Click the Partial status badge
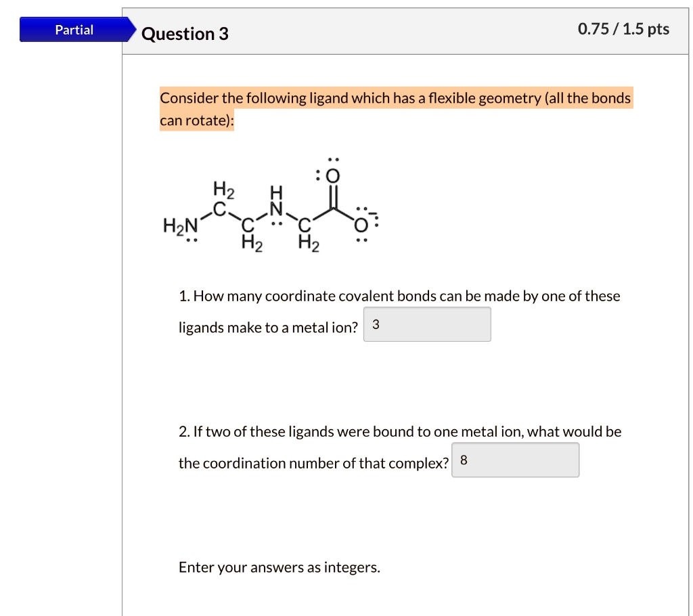The height and width of the screenshot is (616, 693). point(74,29)
